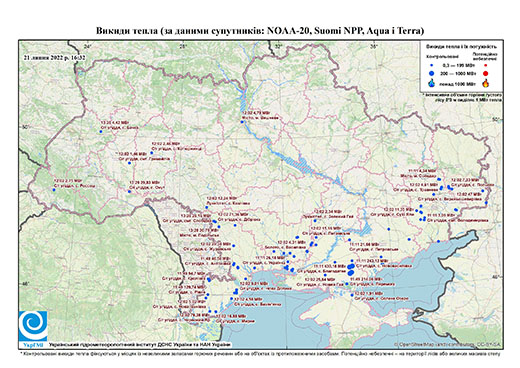Viewport: 520px width, 368px height.
Task: Click the large blue circle in legend
Action: pyautogui.click(x=432, y=73)
